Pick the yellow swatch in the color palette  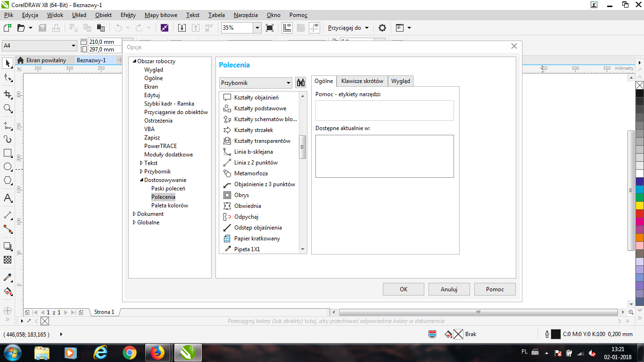639,206
